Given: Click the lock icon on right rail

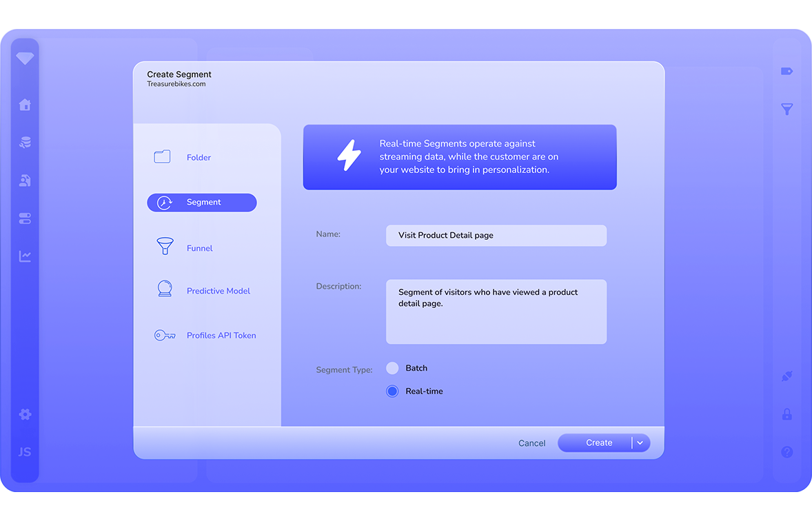Looking at the screenshot, I should (x=786, y=414).
